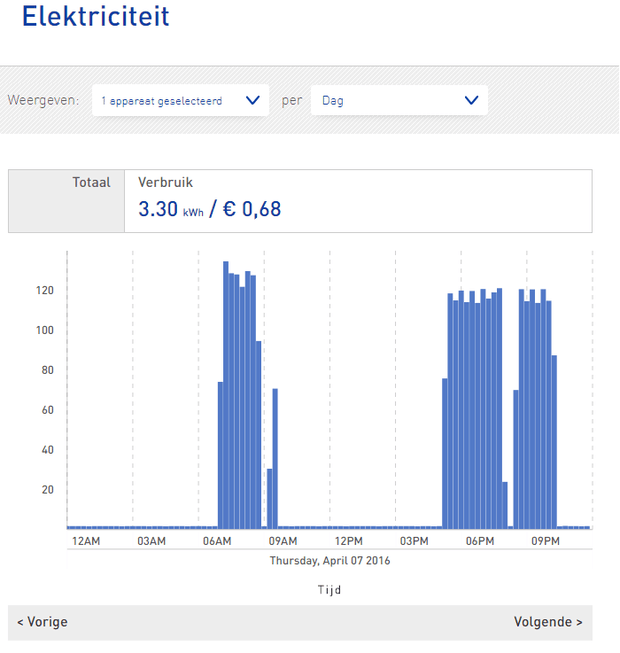This screenshot has height=653, width=620.
Task: Click the isolated short bar near 09AM
Action: point(269,498)
